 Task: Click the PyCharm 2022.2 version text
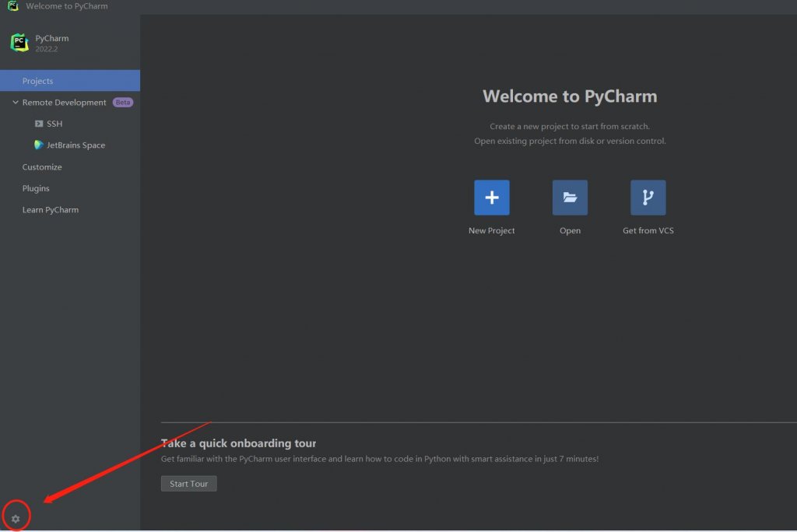46,49
